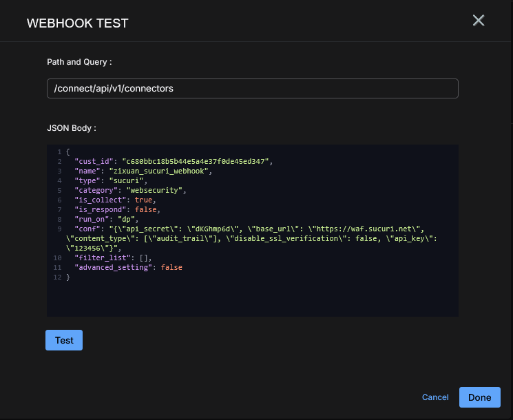Click the WEBHOOK TEST title

pyautogui.click(x=78, y=23)
